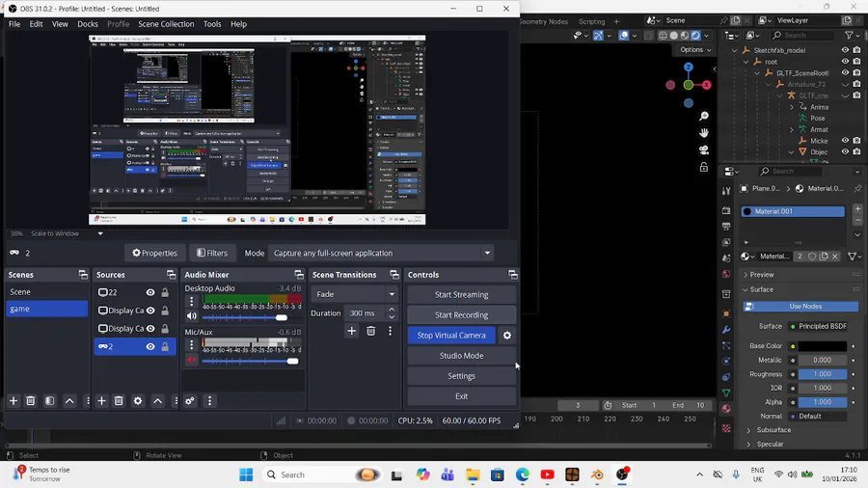
Task: Select rendered viewport shading in Blender
Action: [695, 36]
